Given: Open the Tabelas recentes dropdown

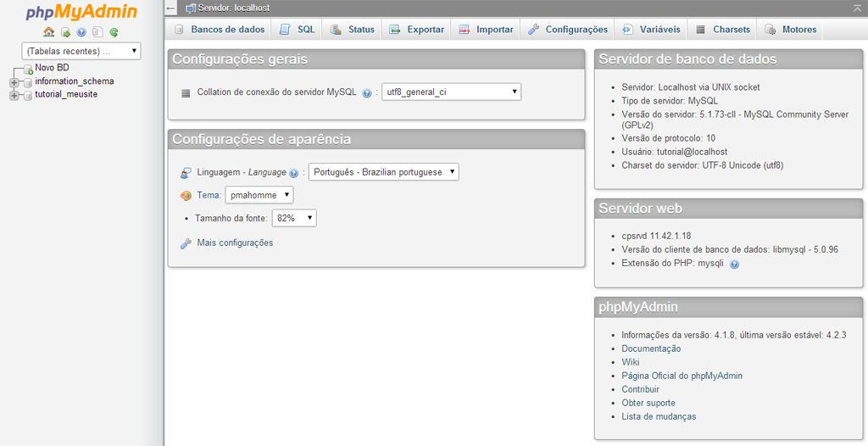Looking at the screenshot, I should pos(81,51).
